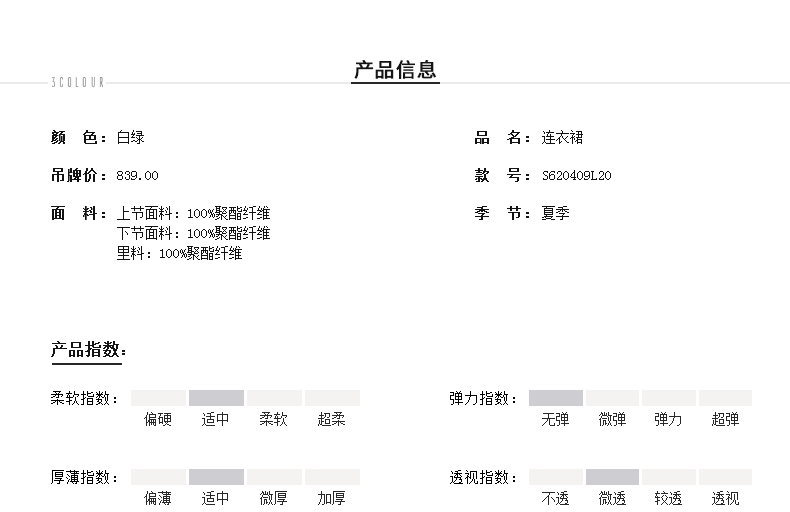
Task: Click the softness bar above 柔软
Action: pyautogui.click(x=275, y=398)
